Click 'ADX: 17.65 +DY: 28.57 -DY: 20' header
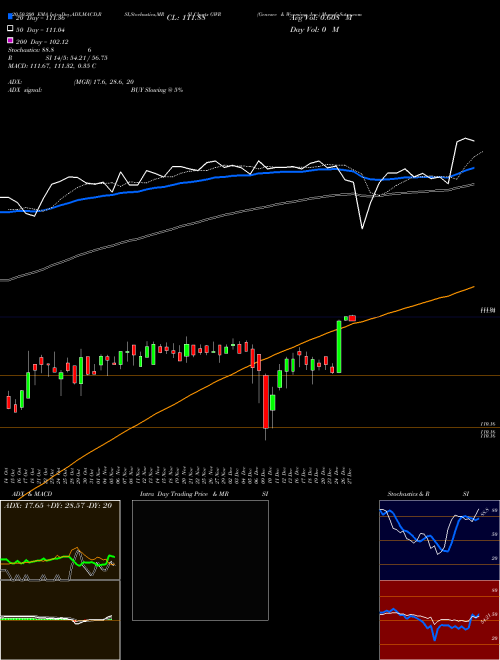 click(58, 506)
